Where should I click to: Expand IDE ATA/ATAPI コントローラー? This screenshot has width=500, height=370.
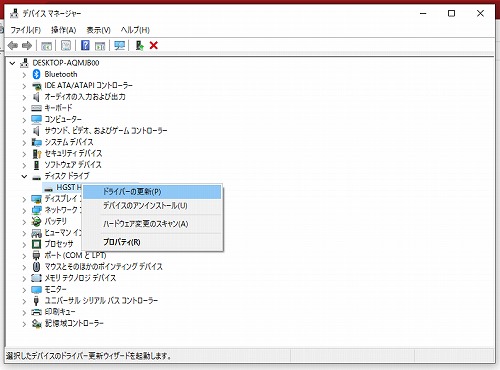24,86
